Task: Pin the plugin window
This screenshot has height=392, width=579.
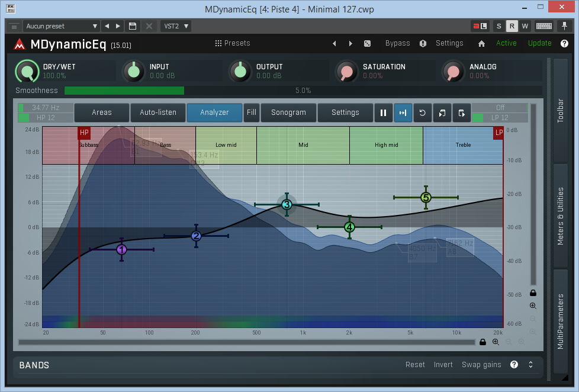Action: click(x=564, y=26)
